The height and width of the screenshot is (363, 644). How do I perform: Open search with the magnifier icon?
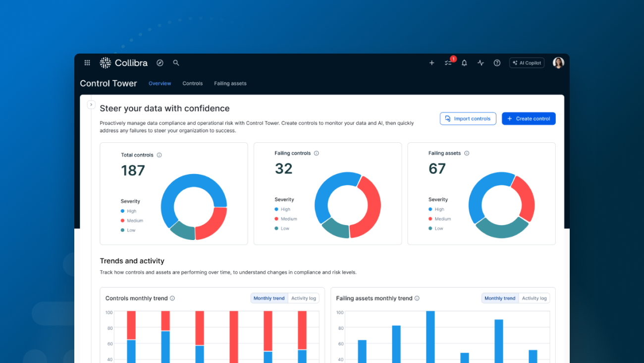tap(176, 63)
